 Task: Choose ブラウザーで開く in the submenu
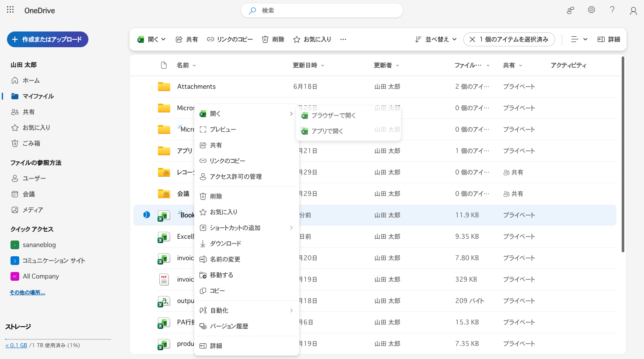(x=348, y=115)
